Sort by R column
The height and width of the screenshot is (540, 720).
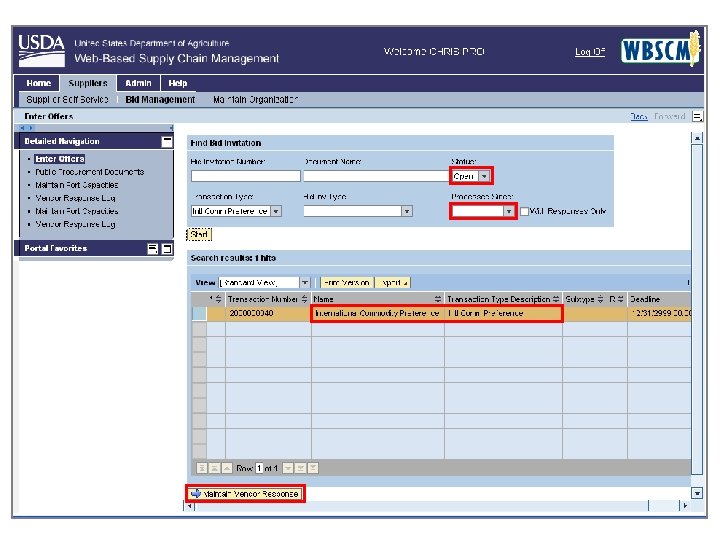point(620,299)
